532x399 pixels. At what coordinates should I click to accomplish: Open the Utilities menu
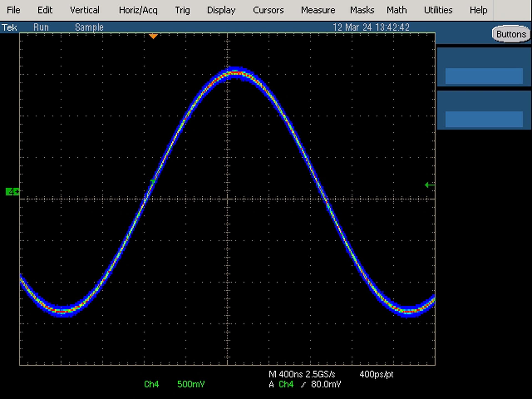[438, 10]
